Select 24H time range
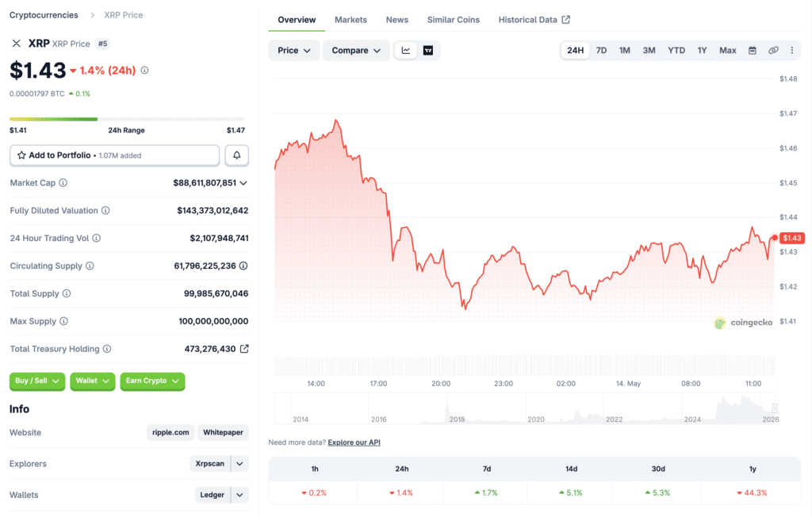 point(576,50)
